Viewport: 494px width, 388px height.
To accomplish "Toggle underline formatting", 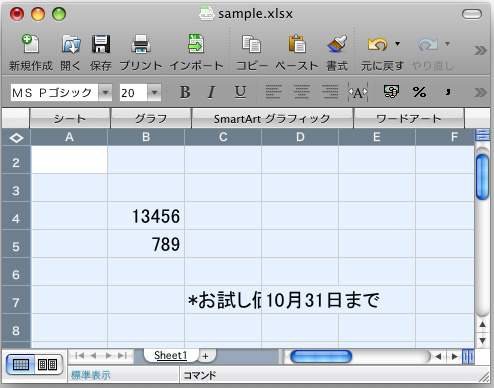I will [x=240, y=92].
